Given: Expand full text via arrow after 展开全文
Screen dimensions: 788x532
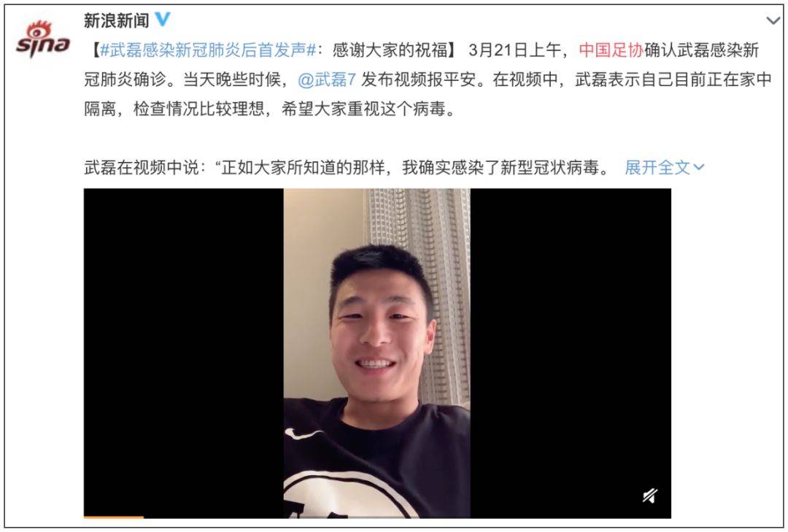Looking at the screenshot, I should pyautogui.click(x=698, y=167).
